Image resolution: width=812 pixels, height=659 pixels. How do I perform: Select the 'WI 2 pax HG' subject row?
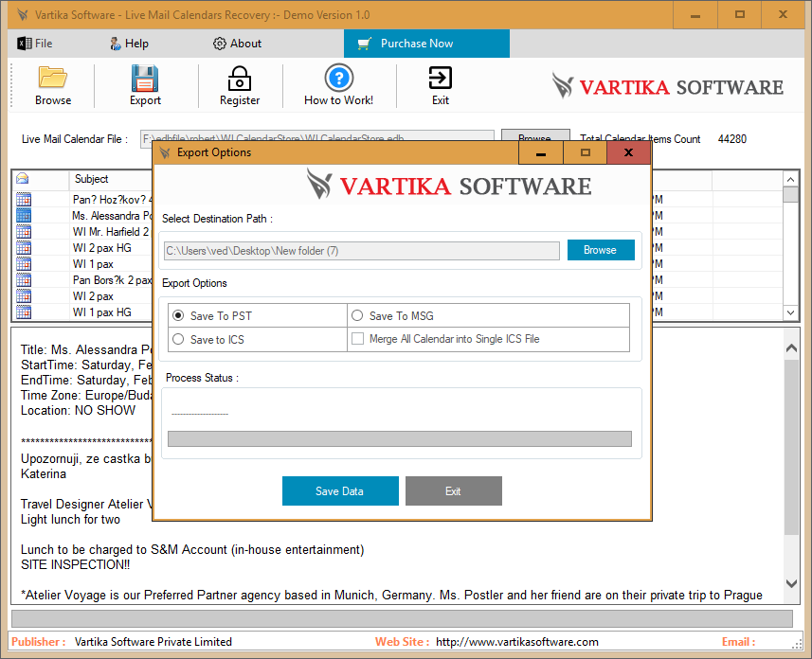pos(102,248)
